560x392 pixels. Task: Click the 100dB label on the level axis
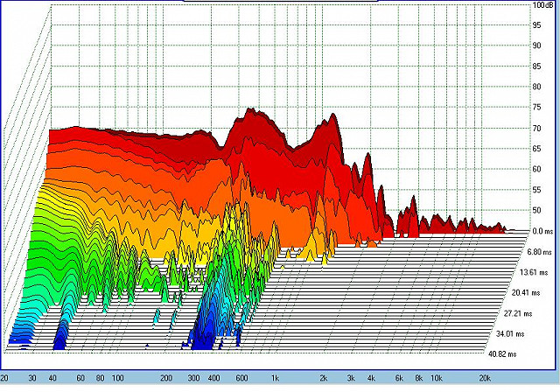point(543,4)
